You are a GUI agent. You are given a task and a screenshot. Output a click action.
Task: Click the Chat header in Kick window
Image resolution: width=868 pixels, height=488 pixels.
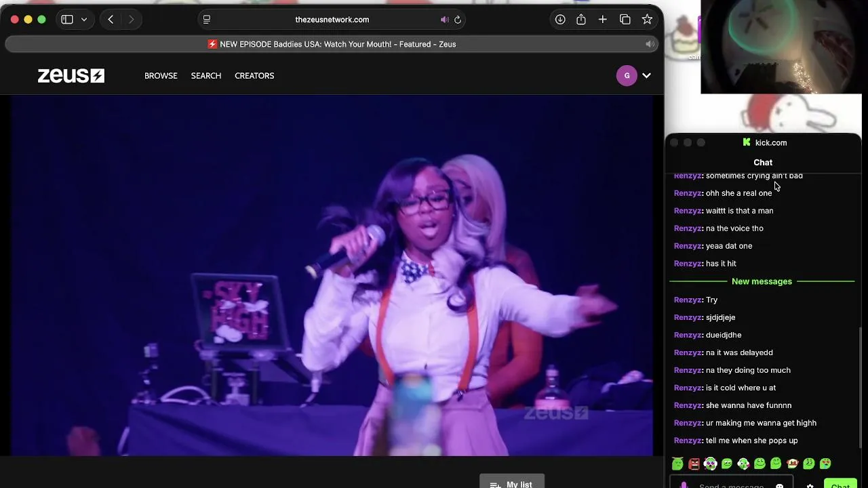pos(763,163)
